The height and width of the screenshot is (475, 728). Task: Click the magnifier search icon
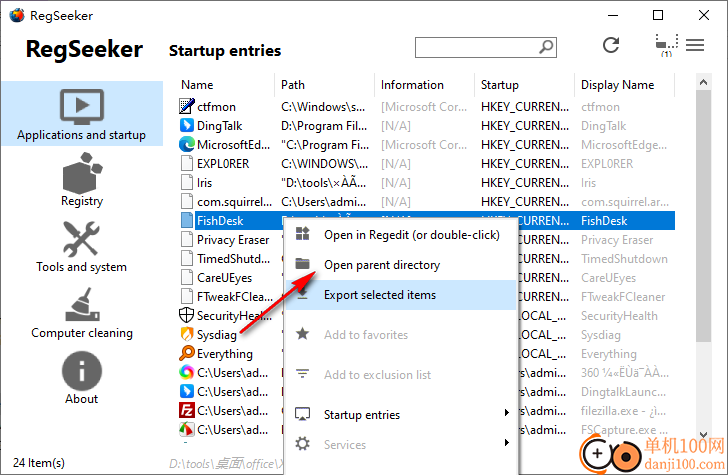click(546, 46)
